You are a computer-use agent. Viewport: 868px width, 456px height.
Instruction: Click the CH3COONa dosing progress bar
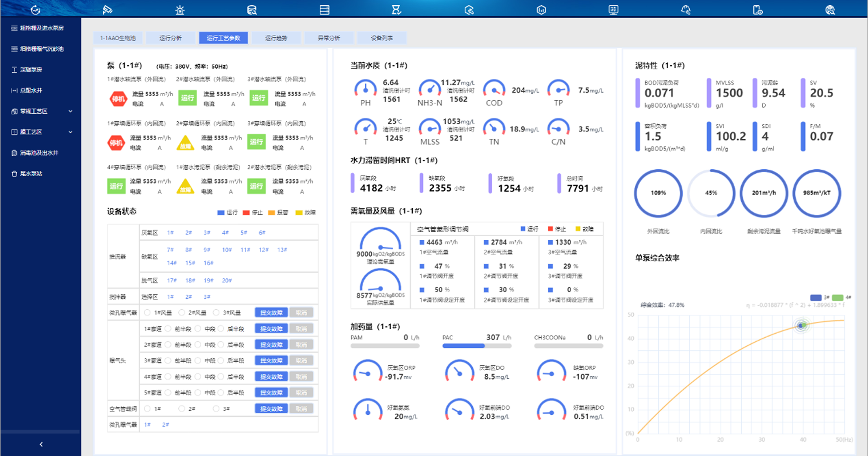[x=568, y=346]
